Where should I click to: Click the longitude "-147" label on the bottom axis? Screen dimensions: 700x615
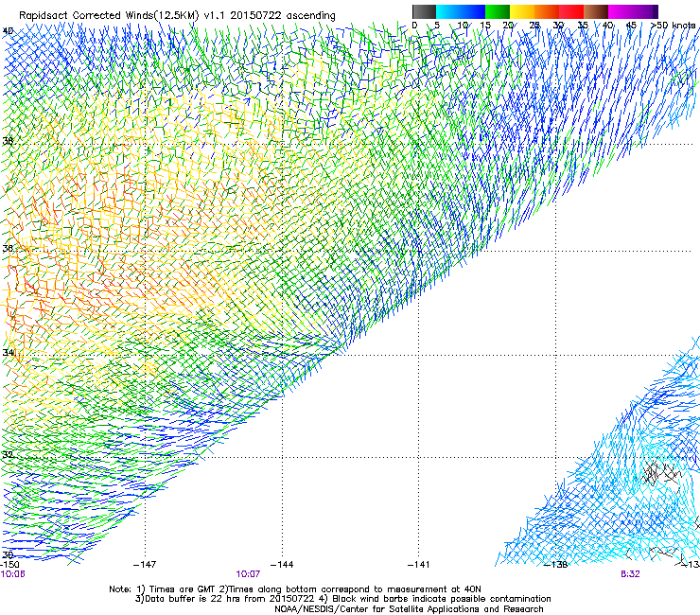145,565
